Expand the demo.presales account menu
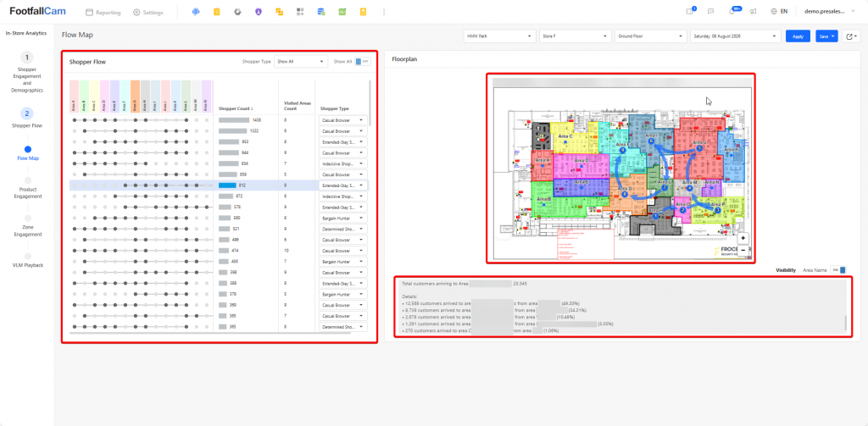Viewport: 868px width, 426px height. pos(829,12)
